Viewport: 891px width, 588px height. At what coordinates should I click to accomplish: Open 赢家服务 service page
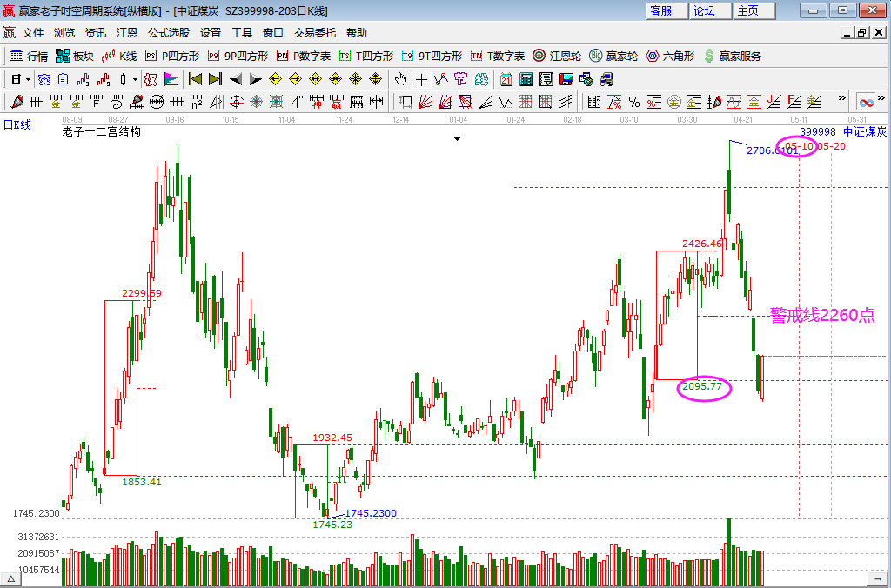pyautogui.click(x=732, y=56)
